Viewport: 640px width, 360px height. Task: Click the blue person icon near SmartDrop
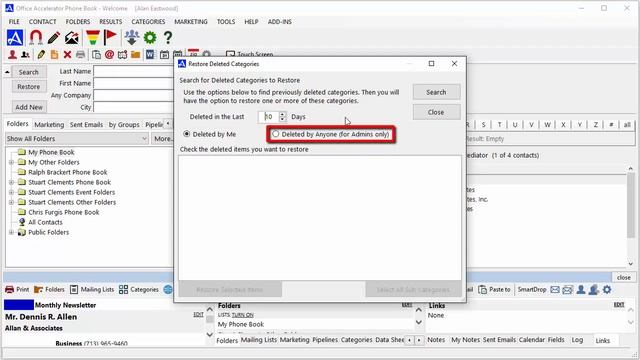pyautogui.click(x=580, y=289)
